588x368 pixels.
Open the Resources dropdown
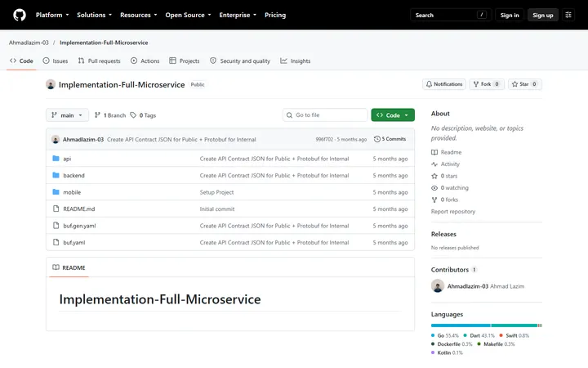138,15
